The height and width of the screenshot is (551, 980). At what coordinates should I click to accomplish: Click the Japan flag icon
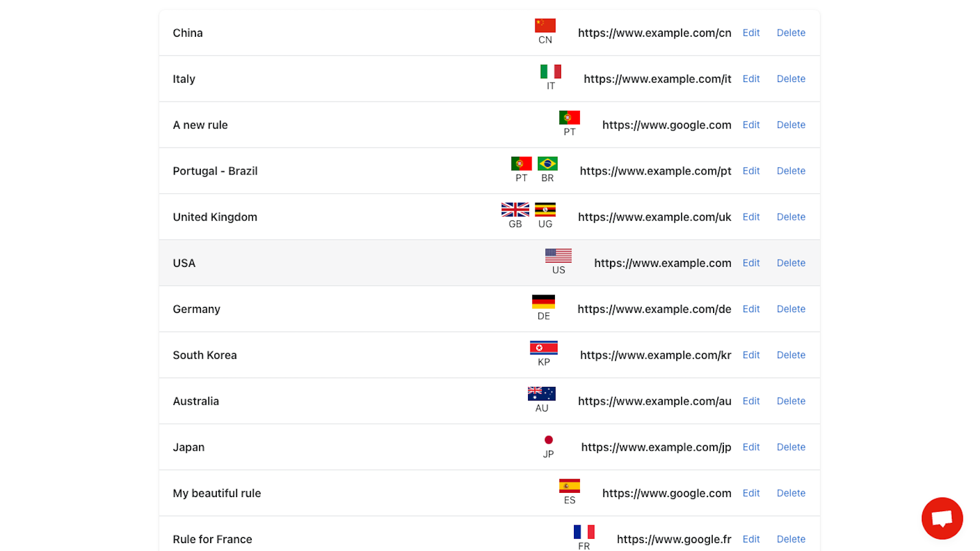[x=548, y=440]
